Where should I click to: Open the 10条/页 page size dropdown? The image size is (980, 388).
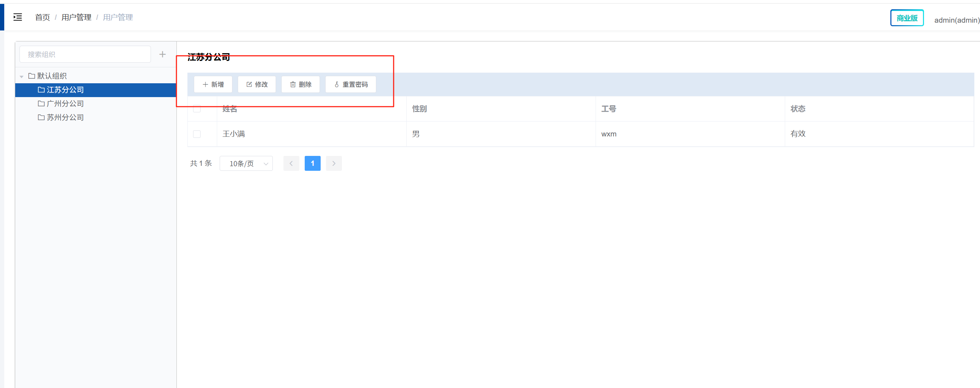246,164
